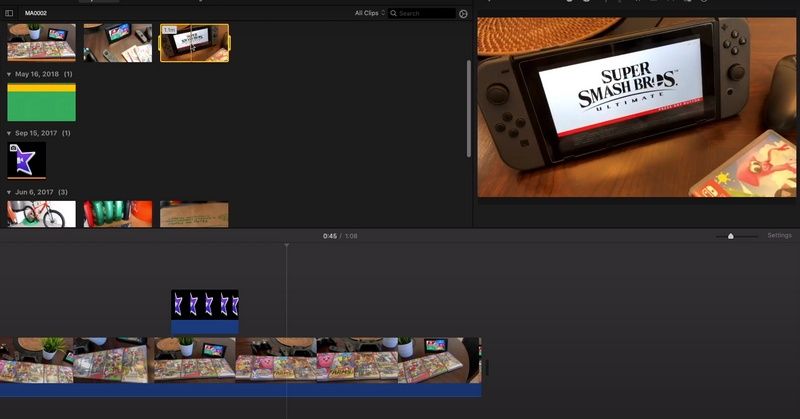Toggle the libraries sidebar icon
800x419 pixels.
click(x=9, y=13)
